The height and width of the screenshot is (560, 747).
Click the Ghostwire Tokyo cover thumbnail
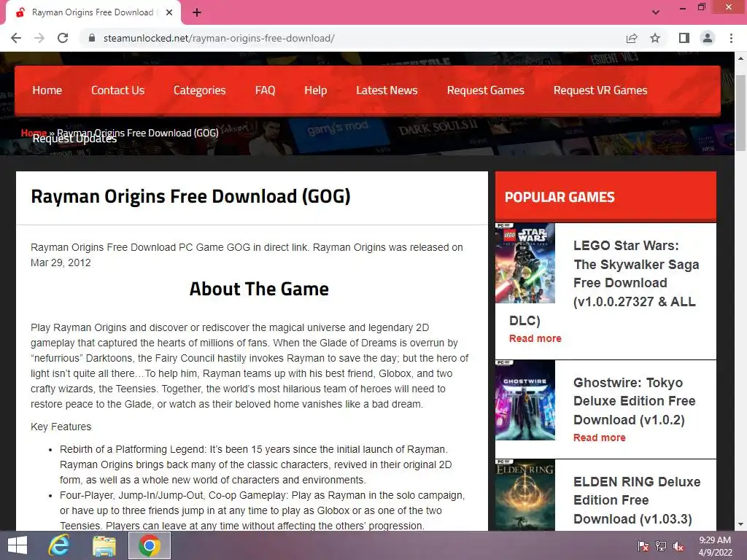(525, 400)
